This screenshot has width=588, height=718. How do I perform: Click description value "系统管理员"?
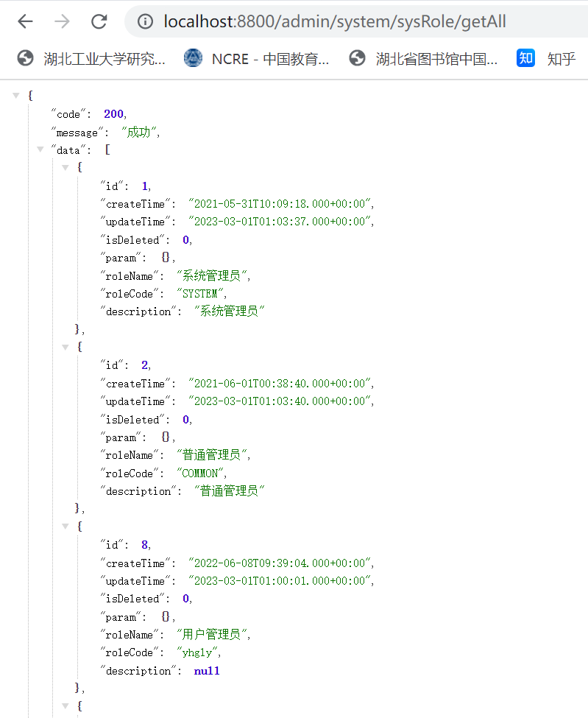(x=230, y=312)
